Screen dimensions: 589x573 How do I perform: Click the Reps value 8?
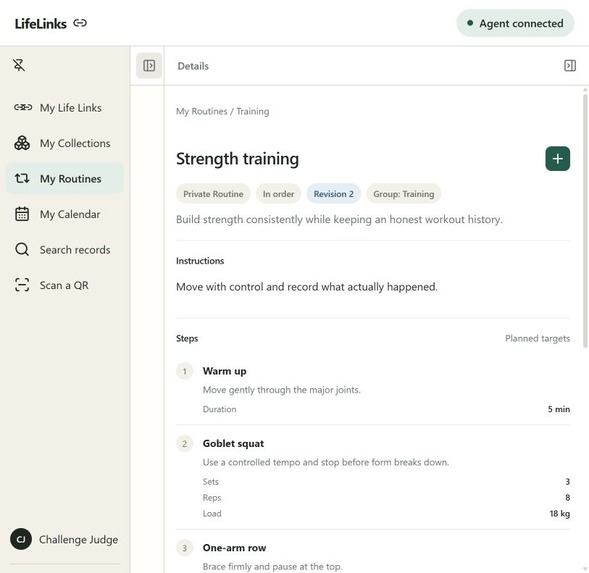click(568, 498)
